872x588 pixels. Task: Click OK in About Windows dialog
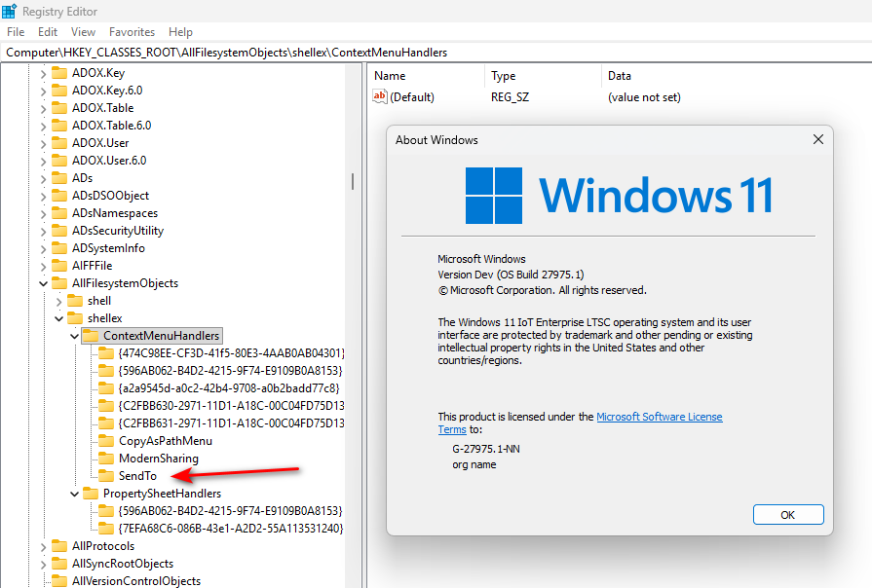[788, 515]
